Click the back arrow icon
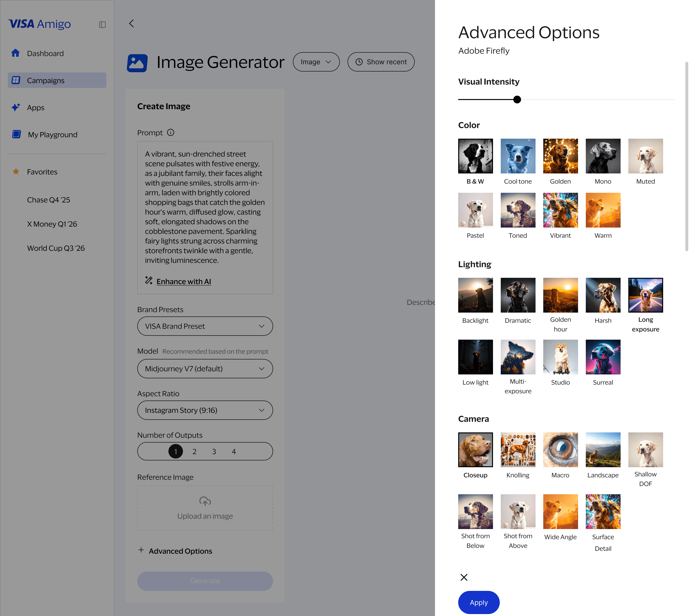This screenshot has height=616, width=696. tap(131, 23)
